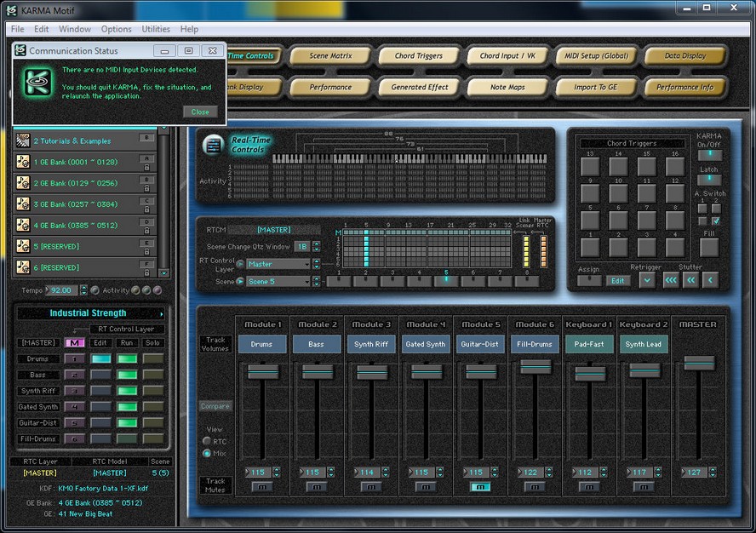Select the RTC view radio button
This screenshot has height=533, width=756.
point(207,441)
